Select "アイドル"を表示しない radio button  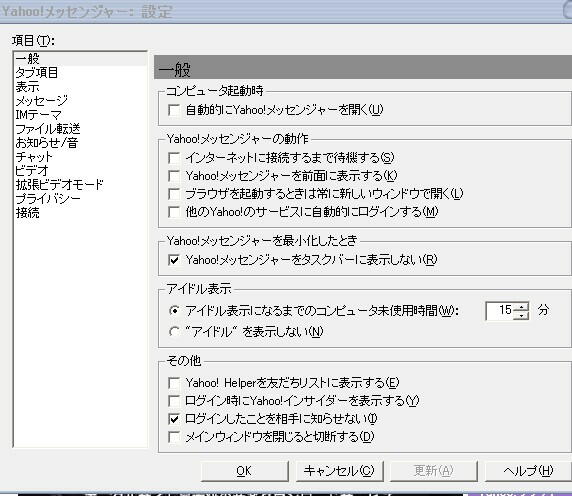pyautogui.click(x=174, y=332)
